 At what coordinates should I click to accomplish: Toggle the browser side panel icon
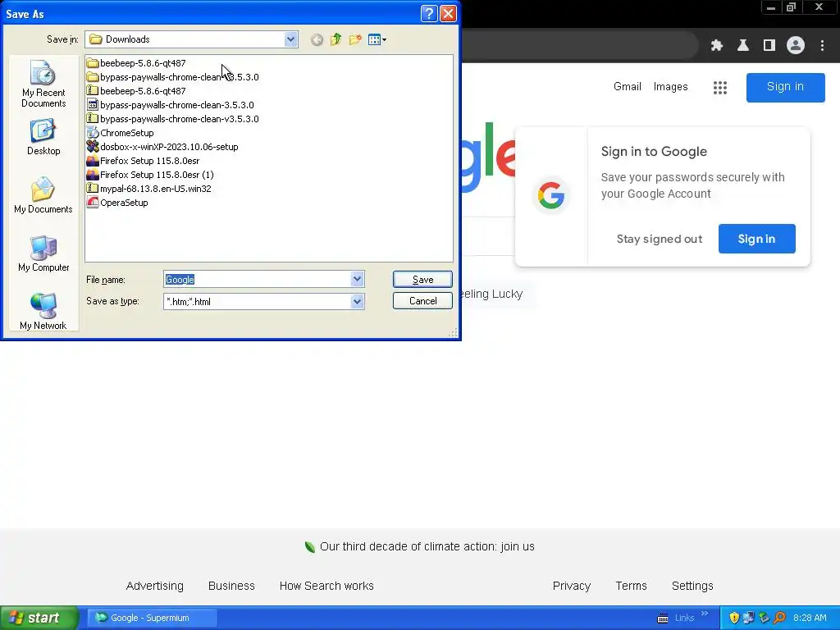click(x=769, y=46)
